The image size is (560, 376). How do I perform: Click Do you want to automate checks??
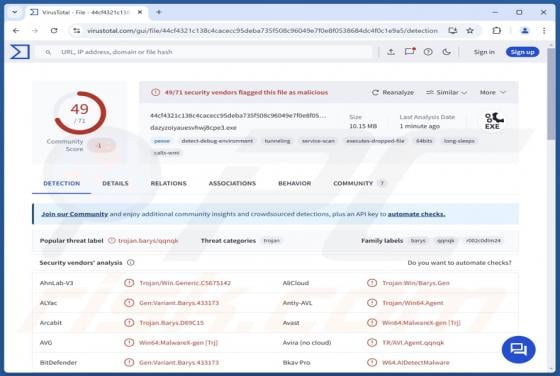[459, 262]
